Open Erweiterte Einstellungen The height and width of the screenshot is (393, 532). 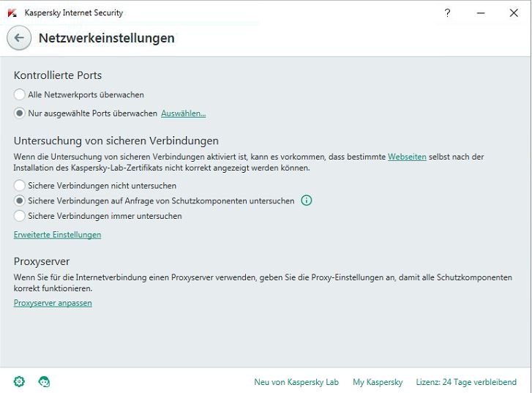[57, 234]
